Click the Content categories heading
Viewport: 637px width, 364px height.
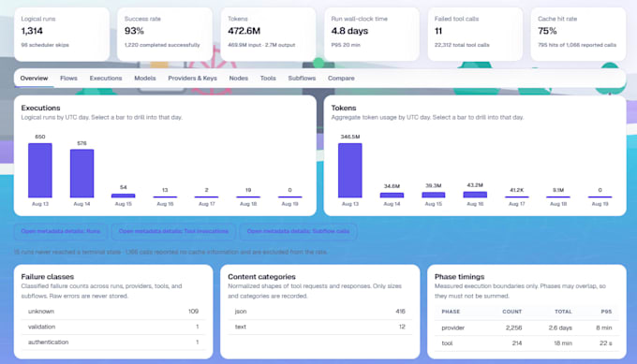coord(261,277)
